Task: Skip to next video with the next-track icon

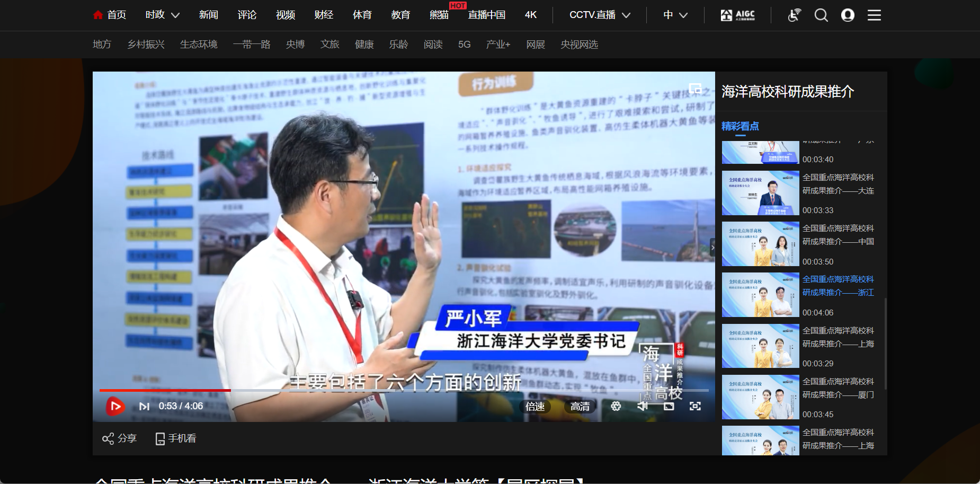Action: pos(144,407)
